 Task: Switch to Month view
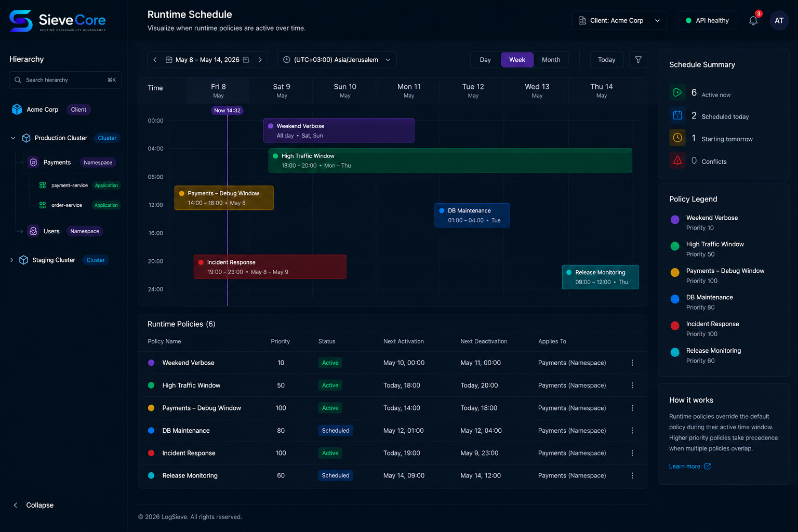click(551, 60)
